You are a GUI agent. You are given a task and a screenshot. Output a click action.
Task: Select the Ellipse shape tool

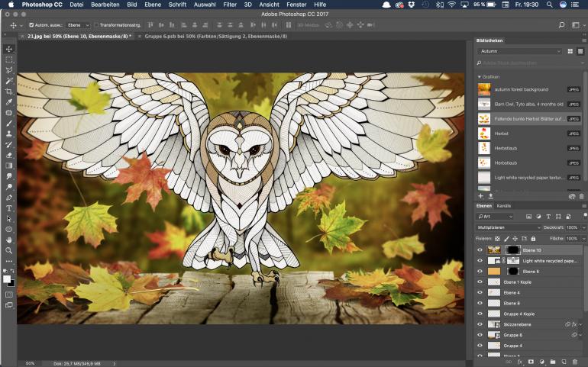click(9, 229)
